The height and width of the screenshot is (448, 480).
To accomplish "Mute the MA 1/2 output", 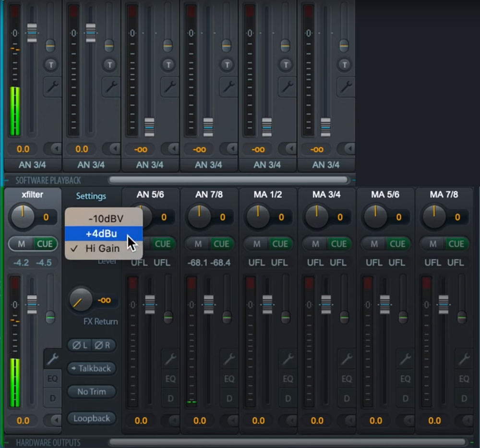I will click(257, 244).
